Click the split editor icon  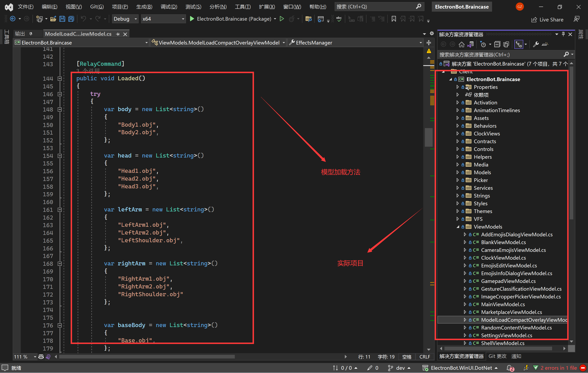(x=429, y=43)
